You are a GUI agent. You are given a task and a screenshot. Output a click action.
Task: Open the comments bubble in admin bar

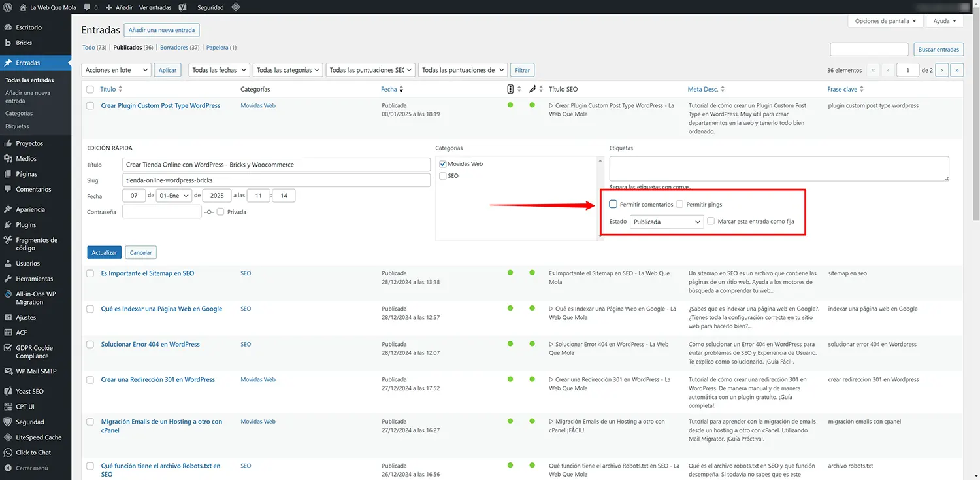(90, 7)
